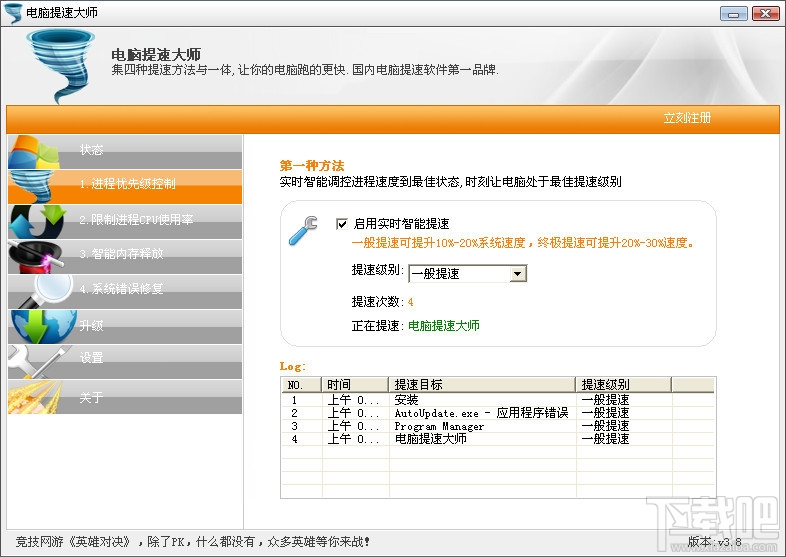This screenshot has height=557, width=786.
Task: Toggle 启用实时智能提速 checkbox
Action: pyautogui.click(x=341, y=224)
